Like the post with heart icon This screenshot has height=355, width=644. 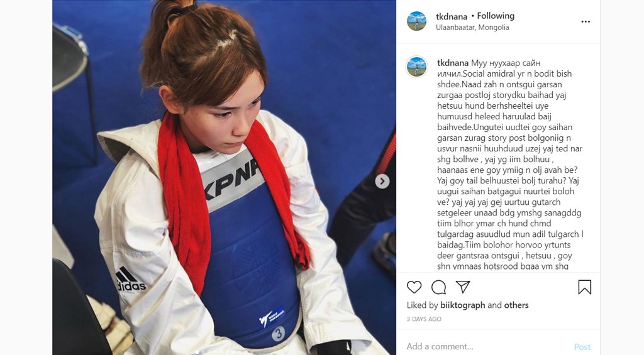[x=414, y=287]
